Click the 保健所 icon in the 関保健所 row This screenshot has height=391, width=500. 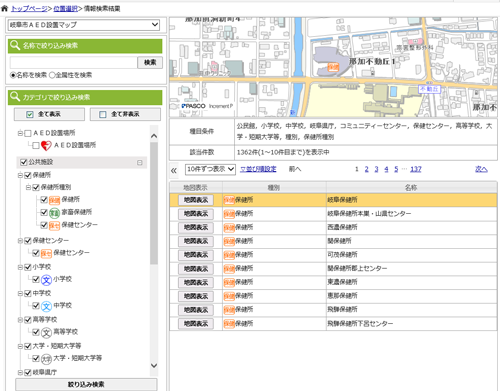(229, 241)
